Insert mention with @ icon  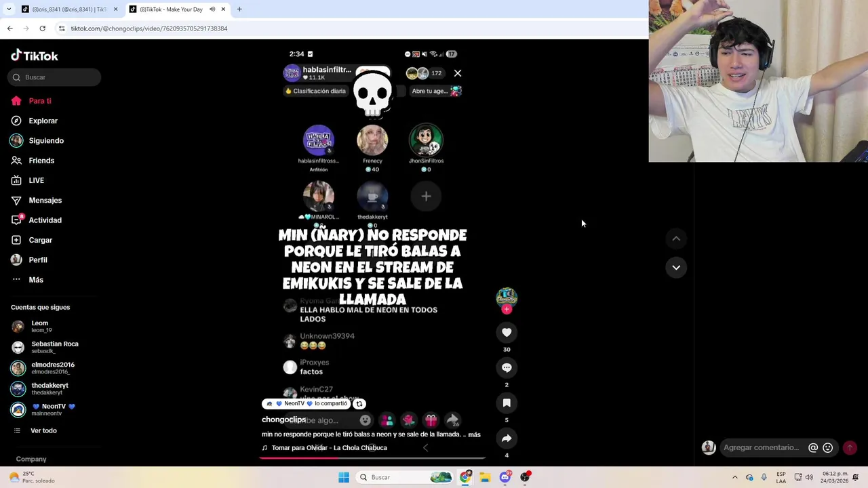tap(813, 447)
